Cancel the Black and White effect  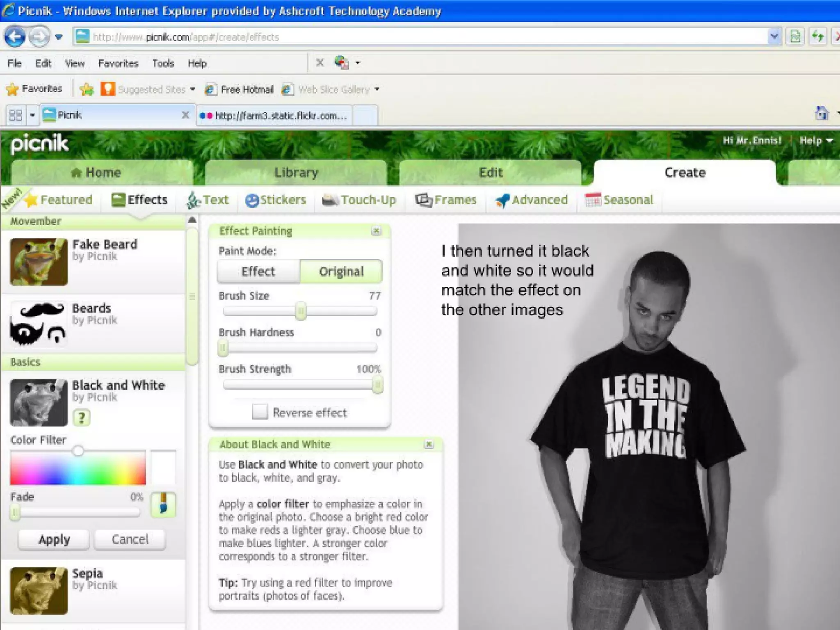(x=130, y=539)
